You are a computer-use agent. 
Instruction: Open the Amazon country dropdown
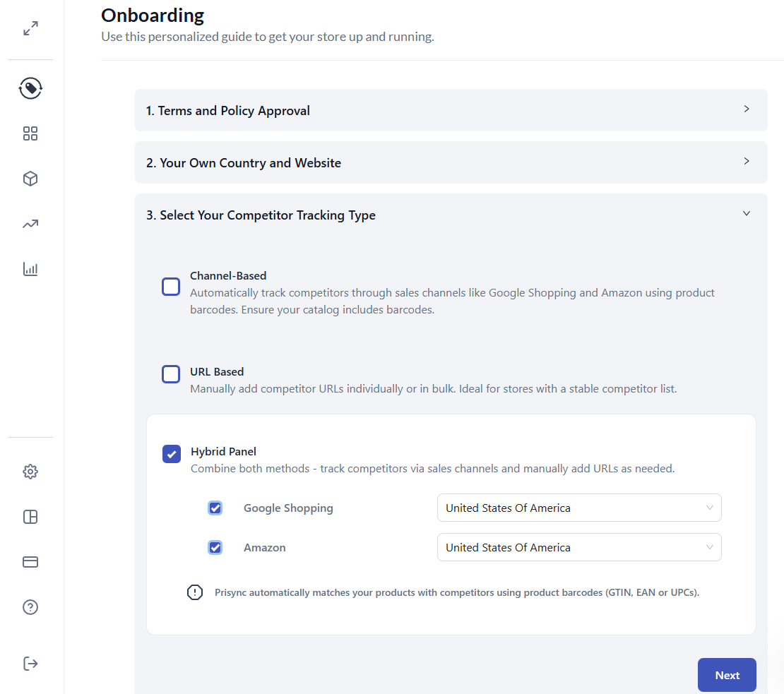click(x=578, y=548)
